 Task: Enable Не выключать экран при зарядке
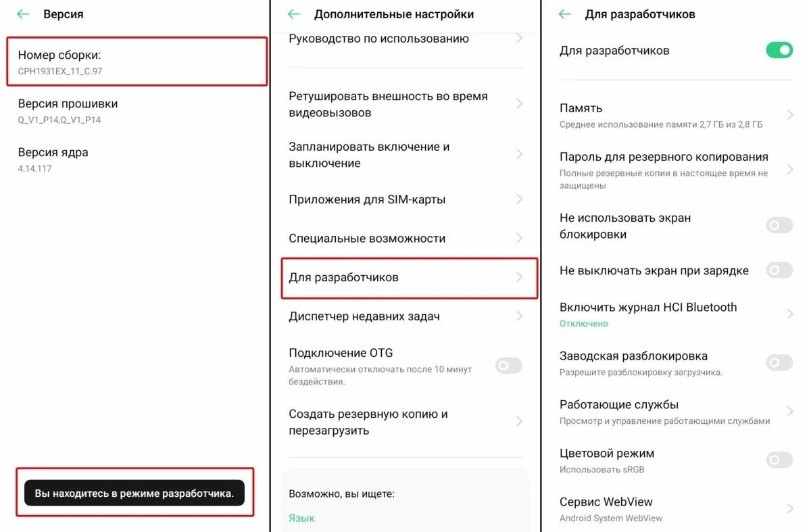point(779,270)
